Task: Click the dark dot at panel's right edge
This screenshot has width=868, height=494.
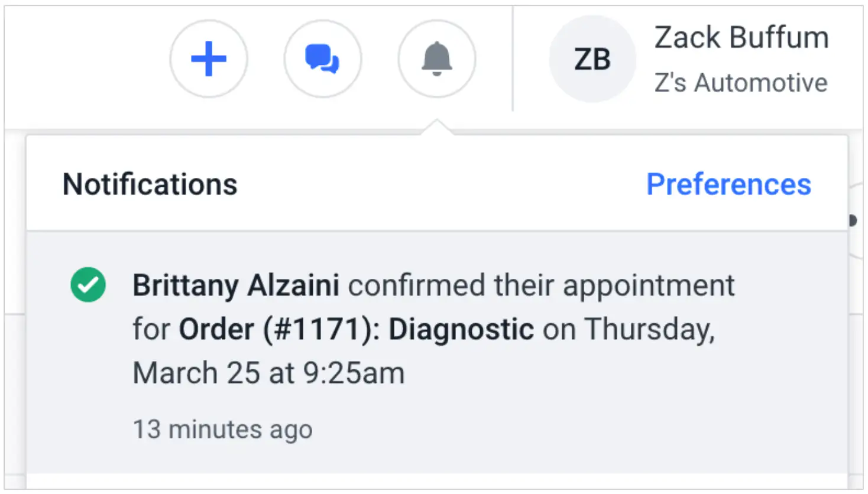Action: pyautogui.click(x=852, y=220)
